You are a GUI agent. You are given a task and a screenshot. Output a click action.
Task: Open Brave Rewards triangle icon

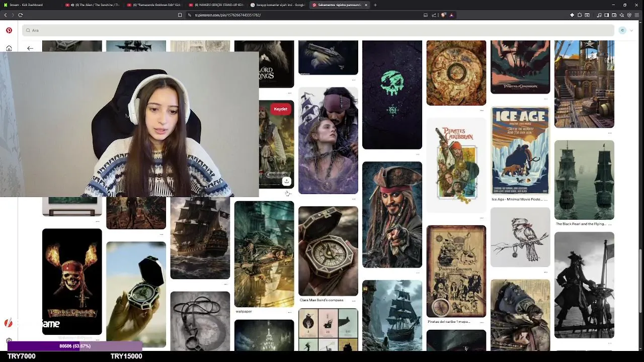451,15
